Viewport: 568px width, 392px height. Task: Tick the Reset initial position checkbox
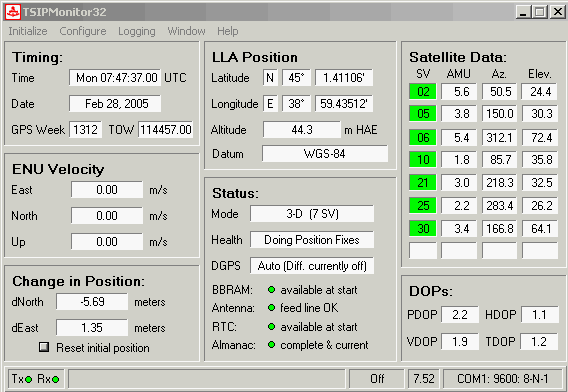click(x=44, y=347)
